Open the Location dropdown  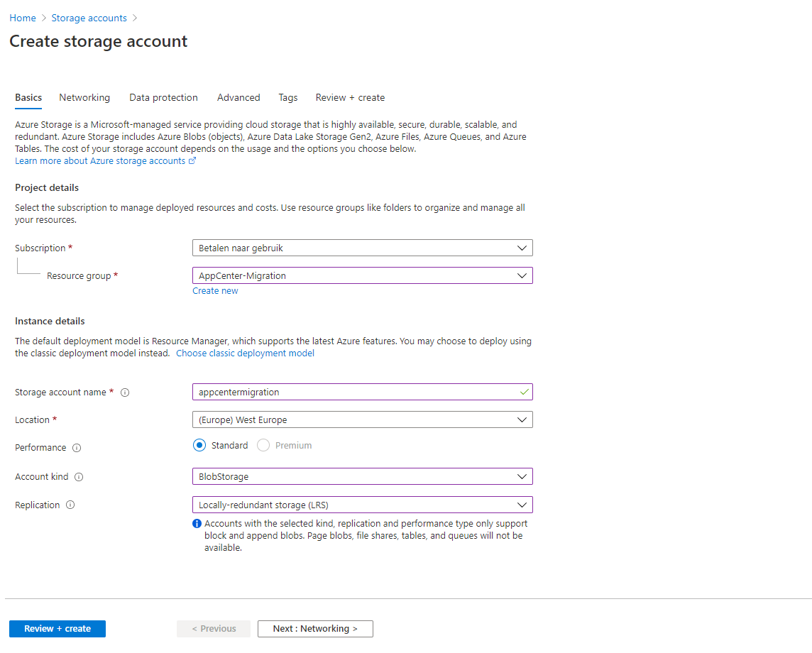click(362, 419)
